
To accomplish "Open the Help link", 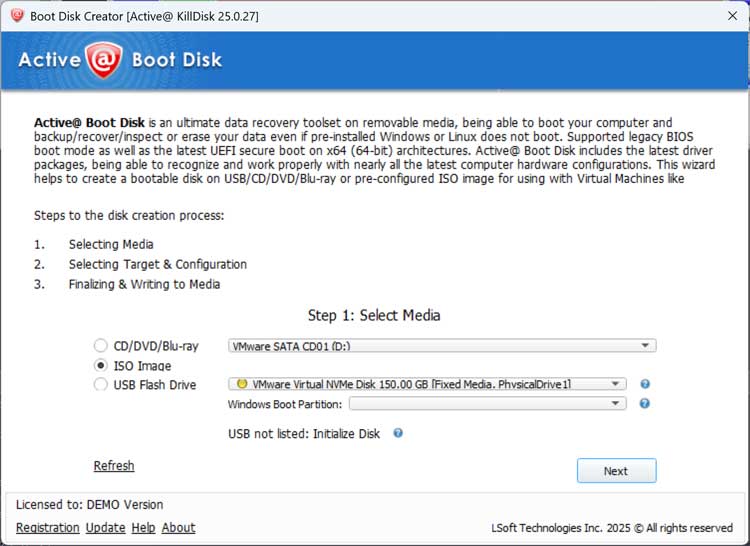I will (143, 528).
